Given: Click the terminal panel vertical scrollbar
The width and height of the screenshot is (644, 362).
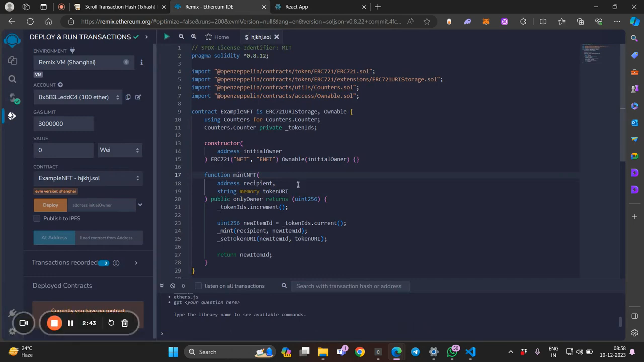Looking at the screenshot, I should pos(620,322).
